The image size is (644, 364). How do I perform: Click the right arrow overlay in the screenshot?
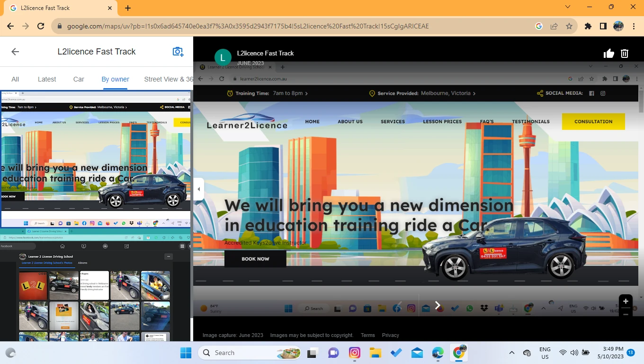pyautogui.click(x=437, y=305)
